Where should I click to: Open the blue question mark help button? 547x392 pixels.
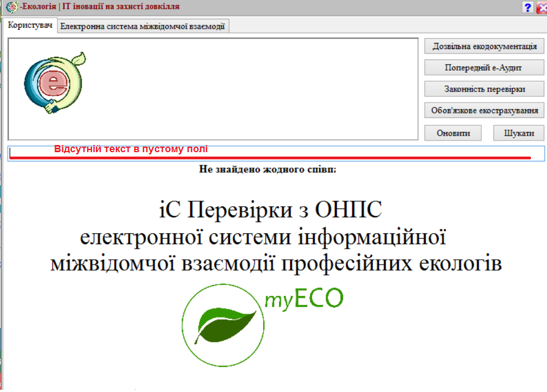[528, 7]
